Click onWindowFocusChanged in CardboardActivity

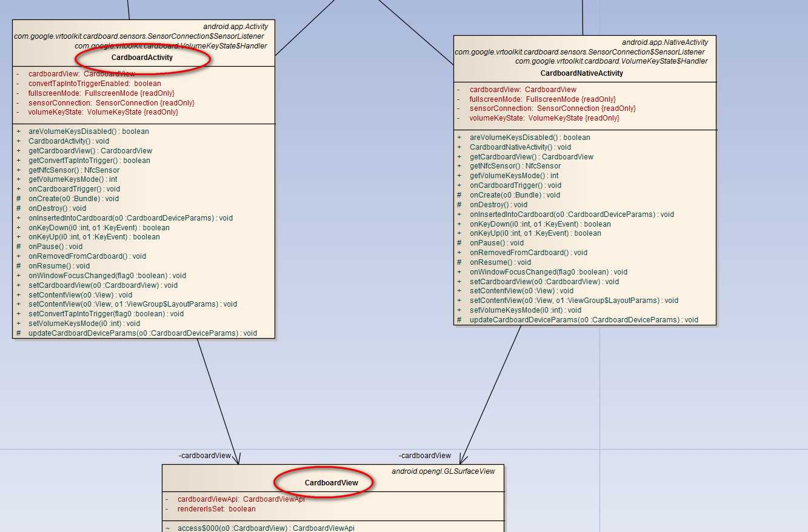point(107,276)
